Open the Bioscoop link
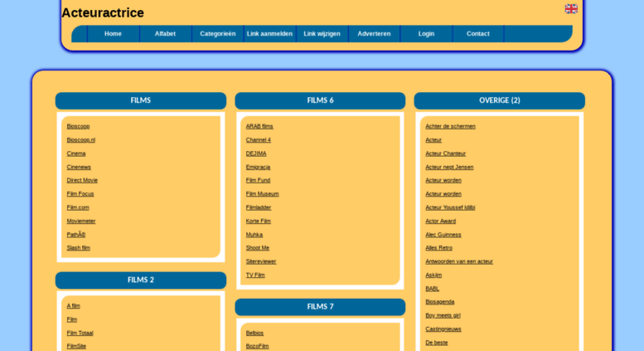This screenshot has width=644, height=351. tap(78, 126)
